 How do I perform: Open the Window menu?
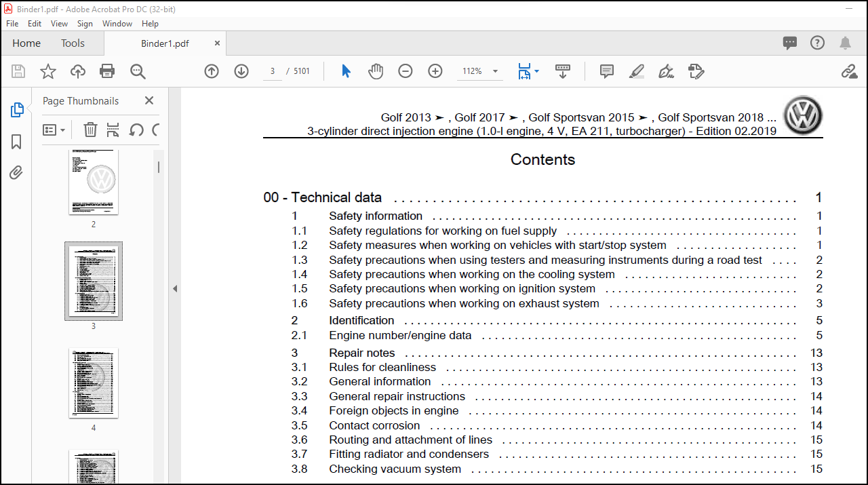(117, 23)
